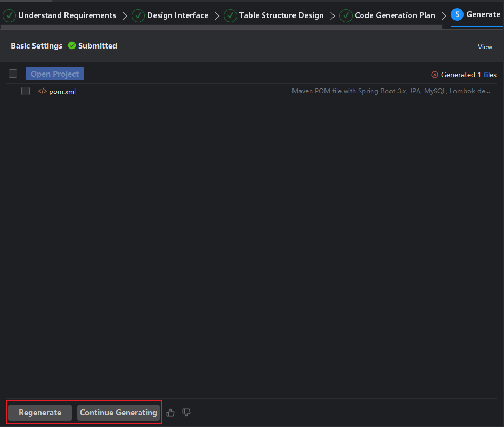The width and height of the screenshot is (504, 427).
Task: Switch to the Code Generation Plan step
Action: click(395, 15)
